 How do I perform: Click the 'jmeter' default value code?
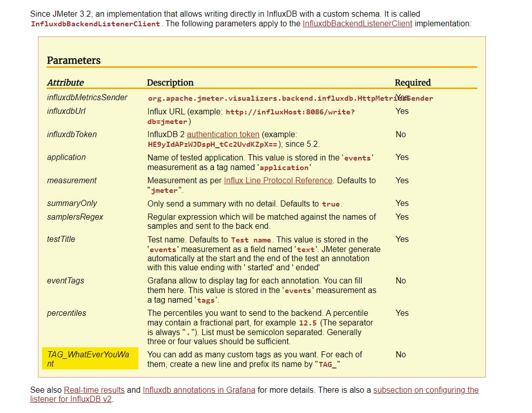tap(164, 191)
